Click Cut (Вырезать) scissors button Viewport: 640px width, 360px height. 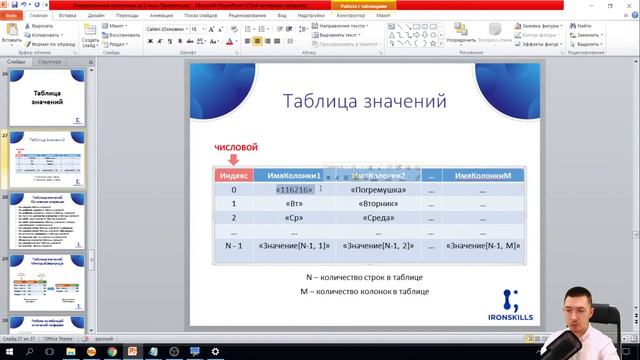pyautogui.click(x=38, y=26)
